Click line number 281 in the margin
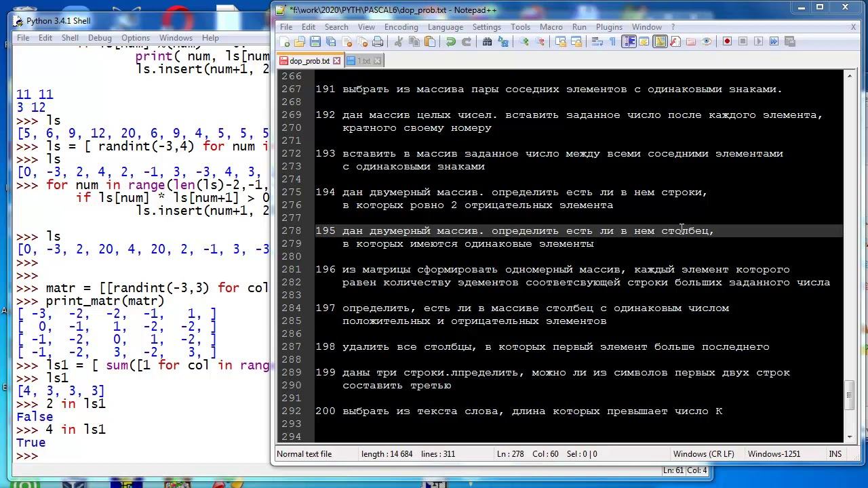This screenshot has width=868, height=488. pyautogui.click(x=291, y=269)
